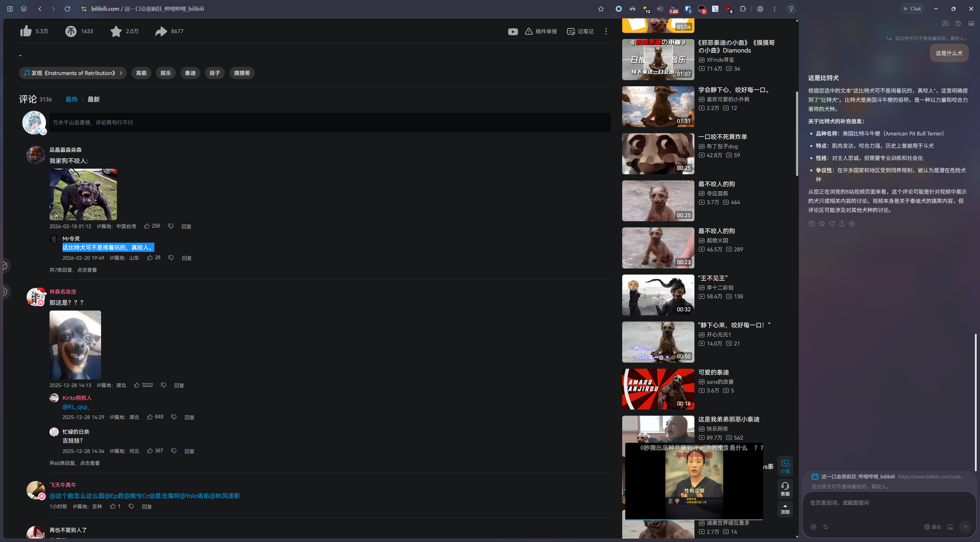Favorite video with the star icon

116,31
